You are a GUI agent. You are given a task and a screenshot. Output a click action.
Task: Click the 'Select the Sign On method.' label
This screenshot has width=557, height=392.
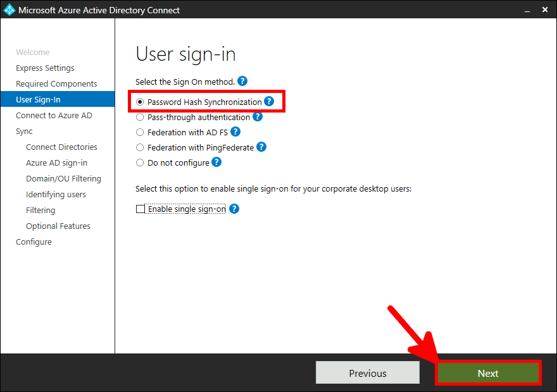pyautogui.click(x=185, y=82)
